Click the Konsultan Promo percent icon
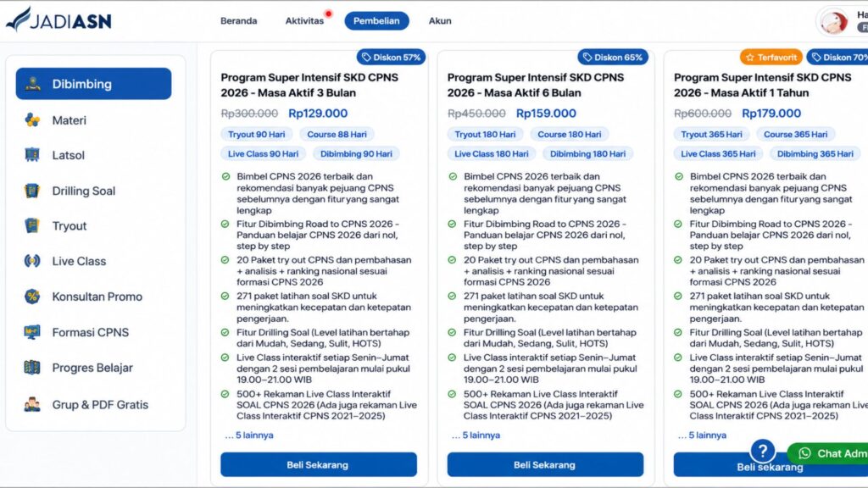The image size is (868, 488). [33, 297]
